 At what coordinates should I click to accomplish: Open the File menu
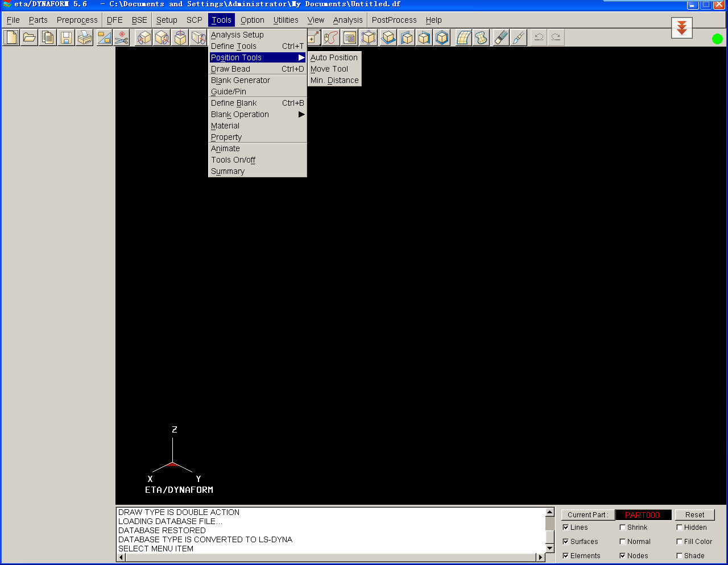pyautogui.click(x=13, y=20)
